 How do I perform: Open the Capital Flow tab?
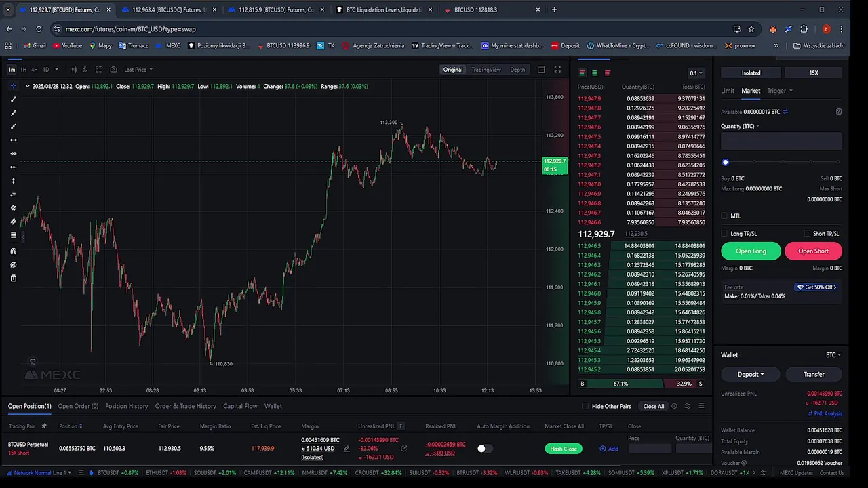[240, 406]
